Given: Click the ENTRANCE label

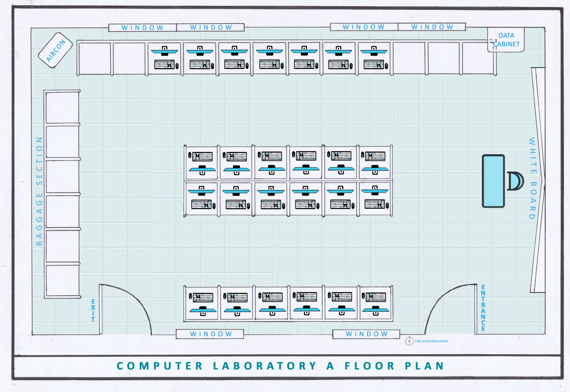Looking at the screenshot, I should 483,308.
